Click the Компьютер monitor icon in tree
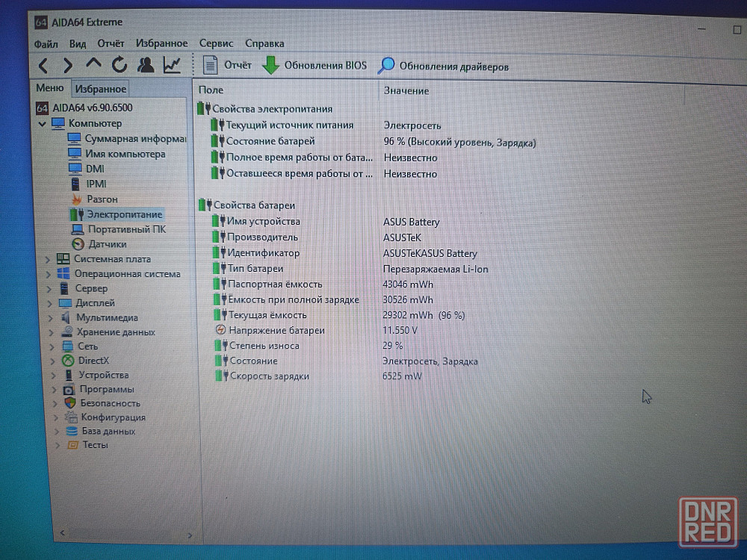The width and height of the screenshot is (747, 560). (x=58, y=123)
